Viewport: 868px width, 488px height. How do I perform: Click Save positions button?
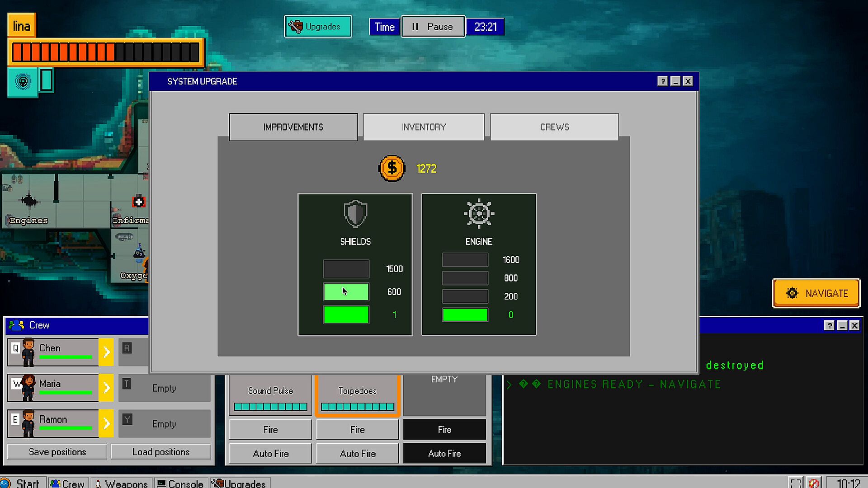57,452
